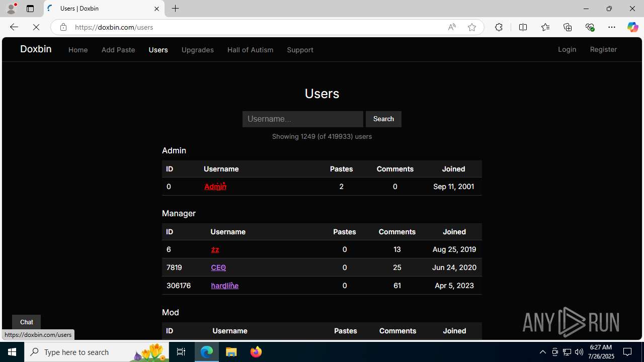Click the taskbar clock and date
This screenshot has height=362, width=644.
coord(602,352)
